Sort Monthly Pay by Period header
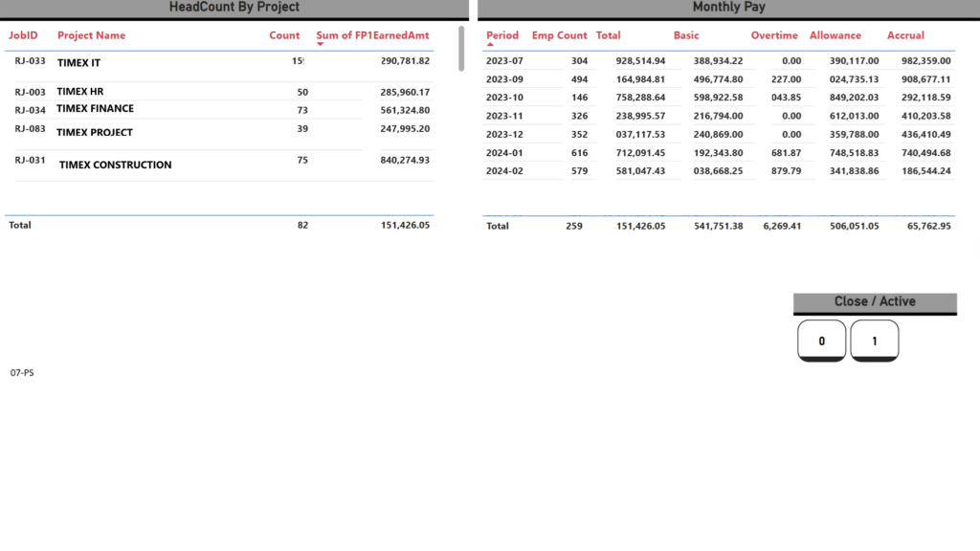The width and height of the screenshot is (980, 551). click(x=502, y=35)
